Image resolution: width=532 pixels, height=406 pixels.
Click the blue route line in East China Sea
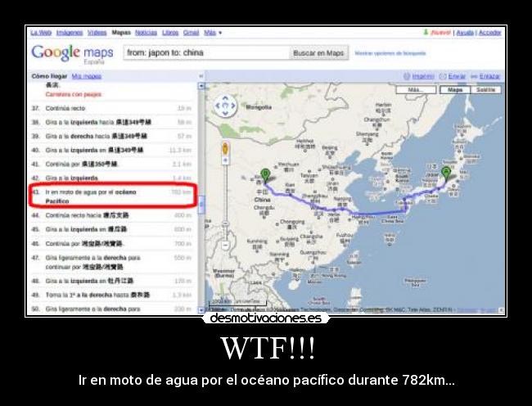[x=380, y=214]
